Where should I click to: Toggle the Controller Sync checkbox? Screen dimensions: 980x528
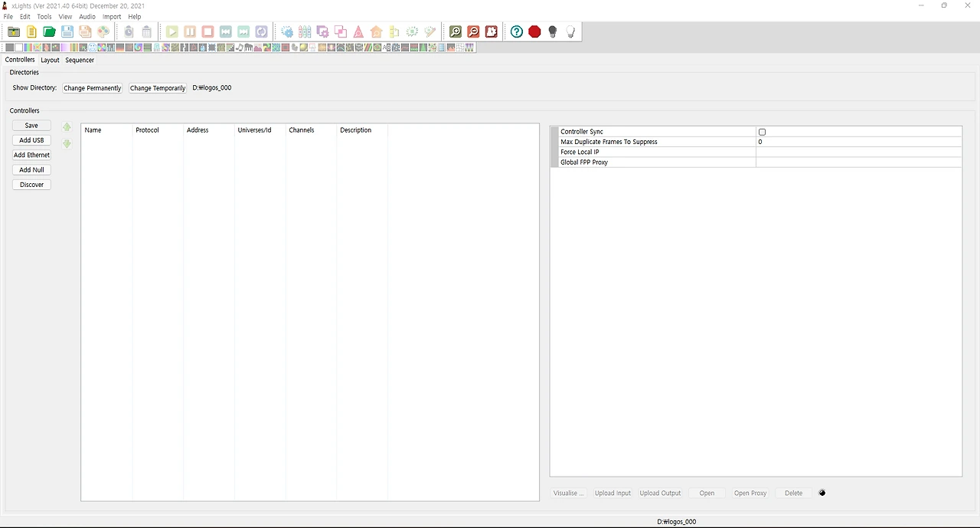click(x=762, y=132)
